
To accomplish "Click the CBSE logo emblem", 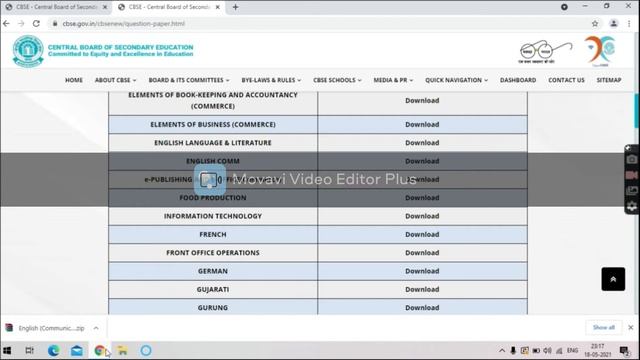I will (x=28, y=51).
